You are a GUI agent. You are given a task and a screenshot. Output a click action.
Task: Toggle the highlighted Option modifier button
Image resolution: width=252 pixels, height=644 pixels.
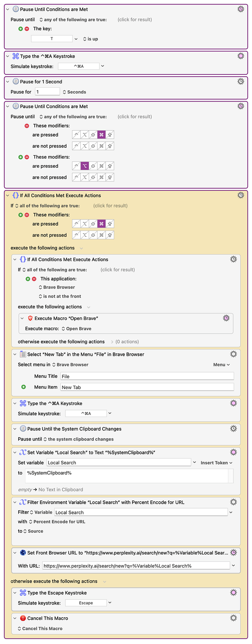(85, 166)
